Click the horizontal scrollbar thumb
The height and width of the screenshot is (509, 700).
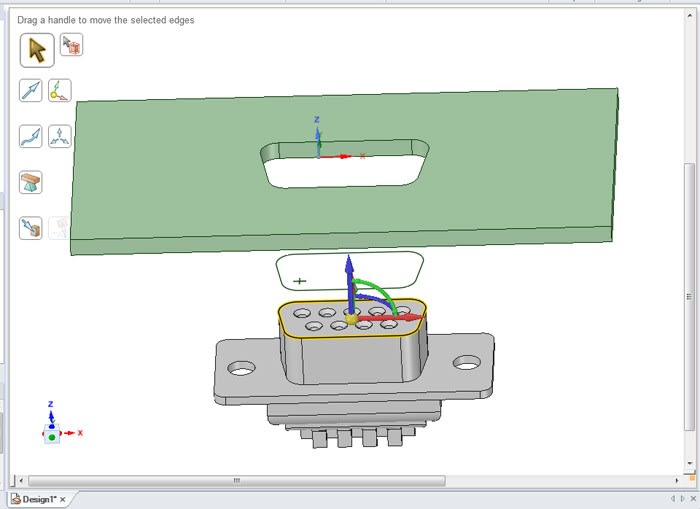237,481
